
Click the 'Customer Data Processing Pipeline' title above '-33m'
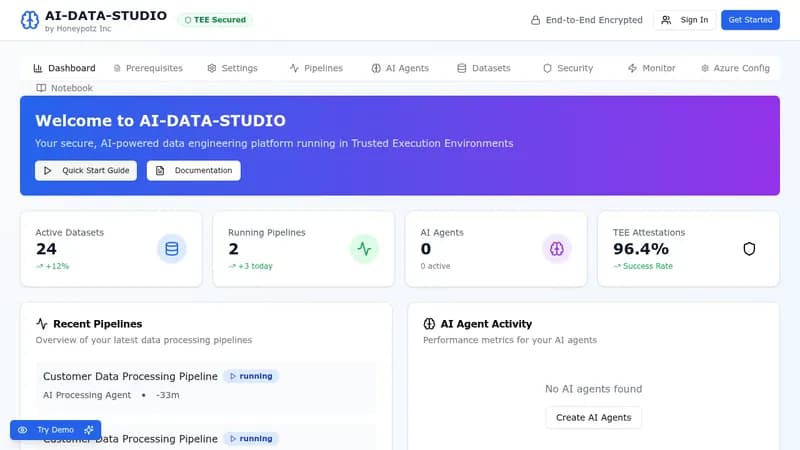point(130,376)
